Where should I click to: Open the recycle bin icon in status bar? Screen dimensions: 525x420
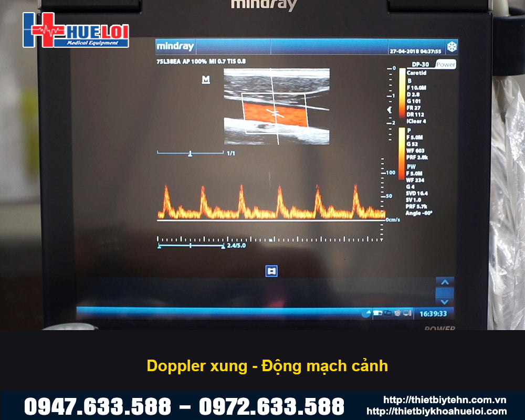click(397, 313)
